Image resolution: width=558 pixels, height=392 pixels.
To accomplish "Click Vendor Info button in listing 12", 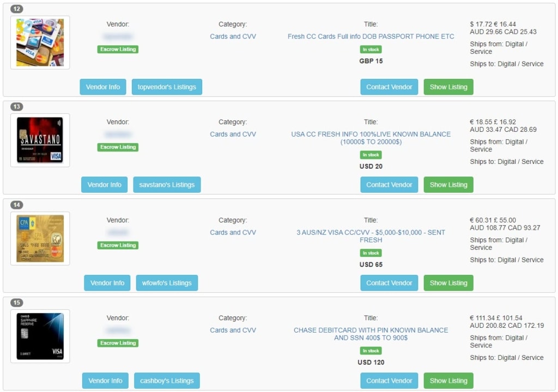I will (x=103, y=87).
